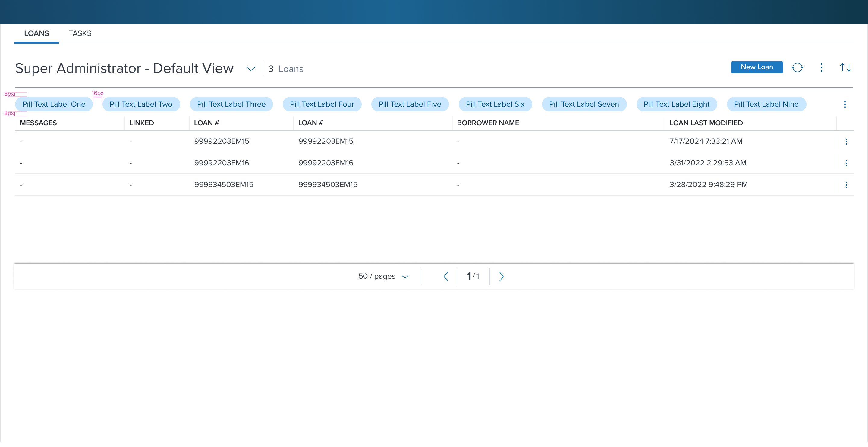
Task: Click the sort arrows icon
Action: tap(845, 67)
